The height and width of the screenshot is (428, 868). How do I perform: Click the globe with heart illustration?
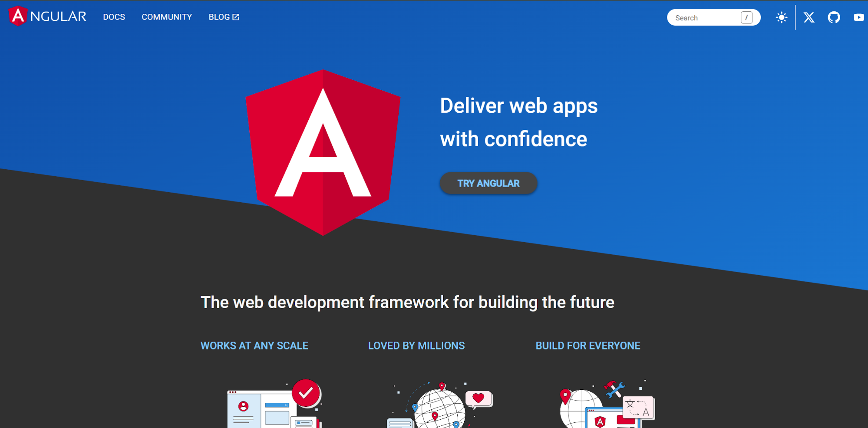[439, 405]
